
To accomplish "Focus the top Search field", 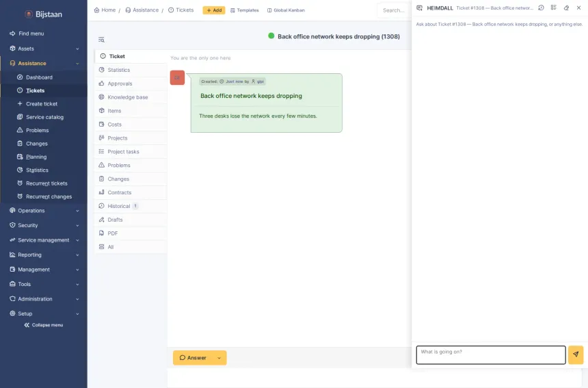I will (x=394, y=10).
